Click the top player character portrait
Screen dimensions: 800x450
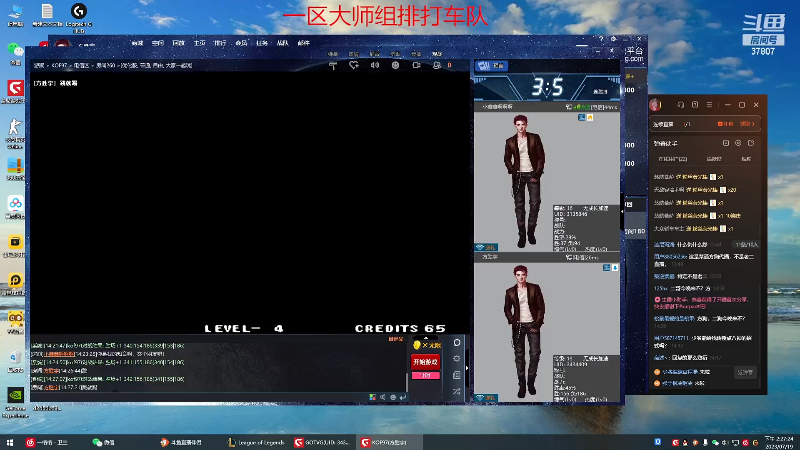click(x=524, y=181)
